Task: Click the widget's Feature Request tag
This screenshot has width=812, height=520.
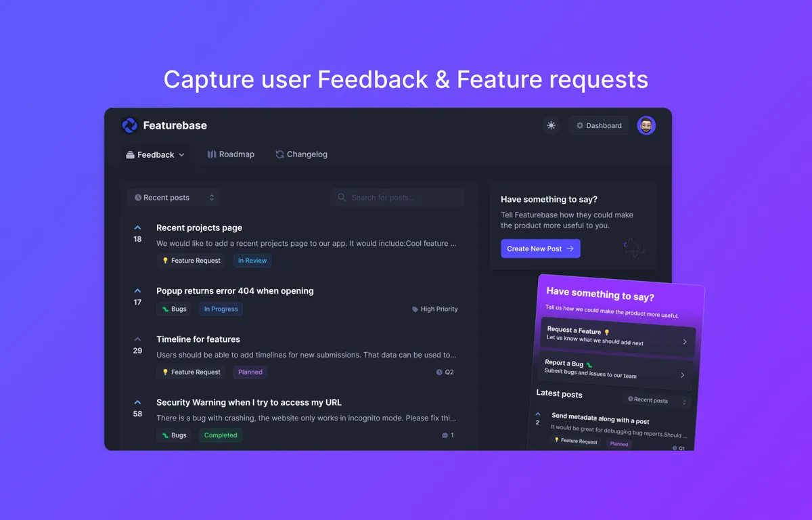Action: tap(575, 441)
